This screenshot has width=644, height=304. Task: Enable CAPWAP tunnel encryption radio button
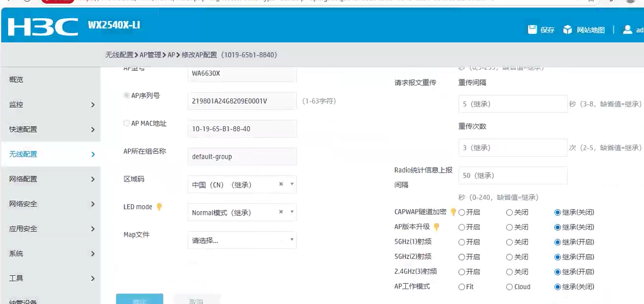(x=462, y=212)
